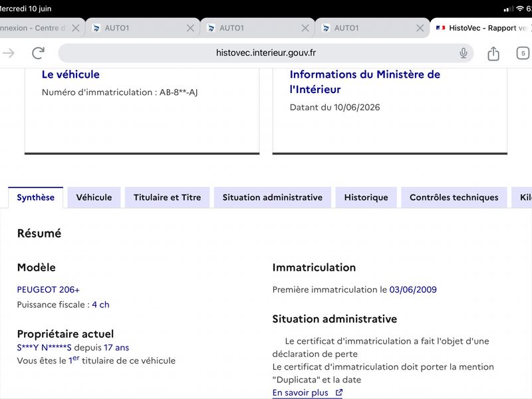Close the Connexion - Centre tab
Screen dimensions: 532x399
point(76,28)
